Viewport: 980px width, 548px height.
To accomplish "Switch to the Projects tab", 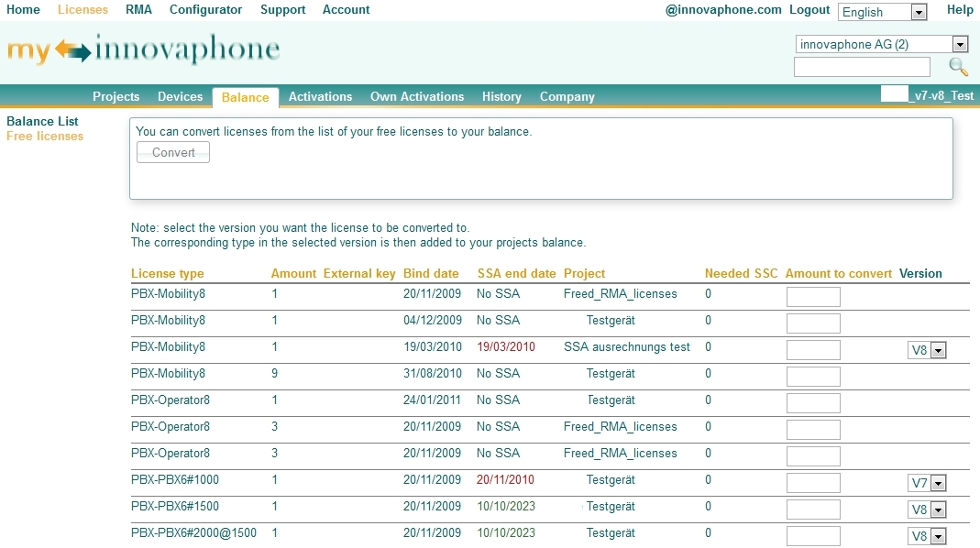I will pyautogui.click(x=116, y=96).
